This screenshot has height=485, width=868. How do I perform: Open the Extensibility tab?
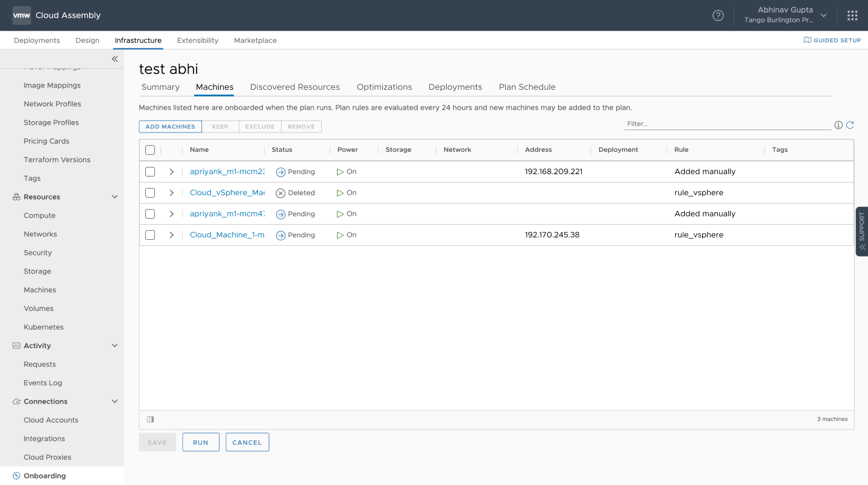coord(198,40)
